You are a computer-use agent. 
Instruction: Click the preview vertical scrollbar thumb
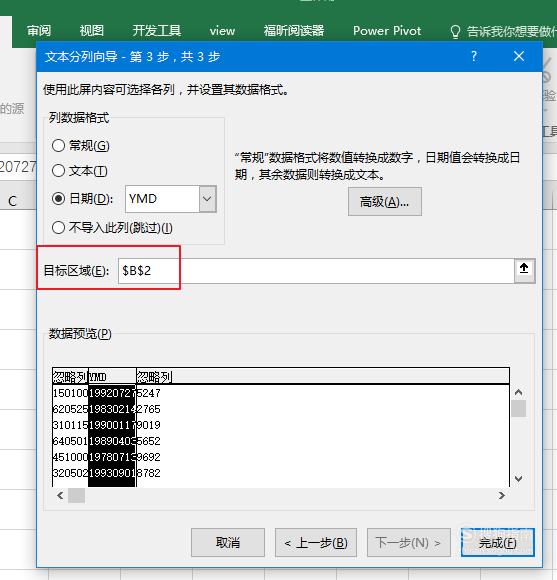(519, 409)
